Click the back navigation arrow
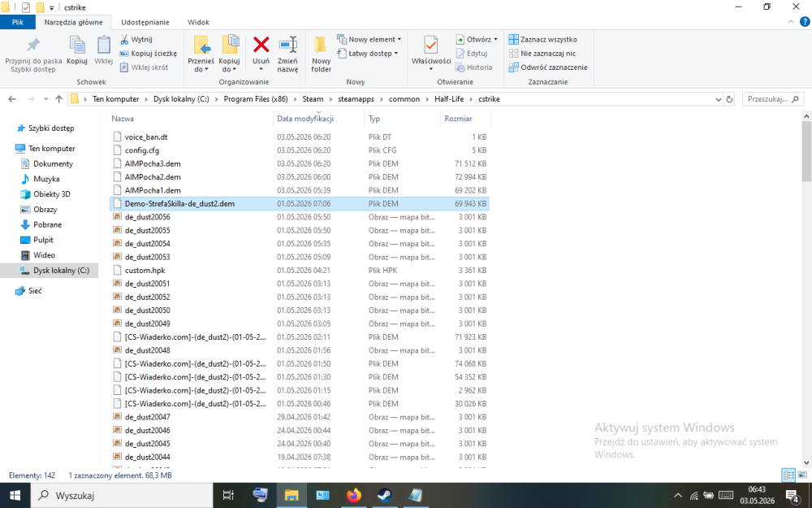Image resolution: width=812 pixels, height=508 pixels. click(x=12, y=99)
